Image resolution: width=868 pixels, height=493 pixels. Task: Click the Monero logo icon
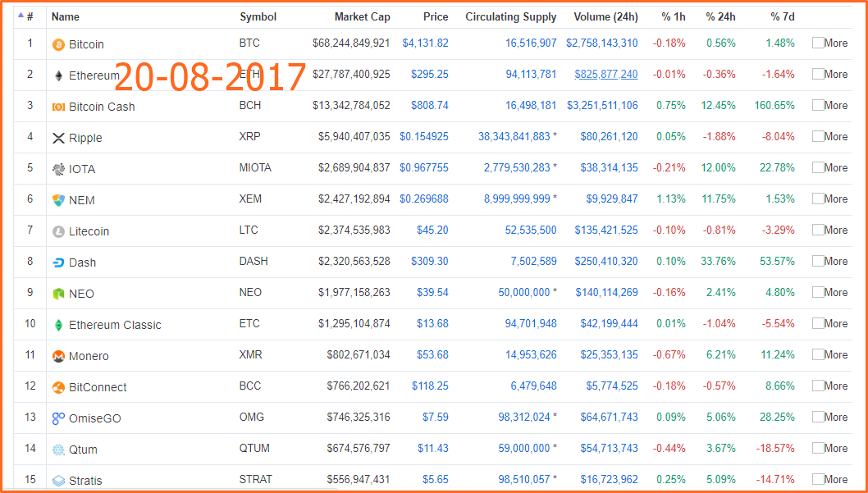[x=58, y=356]
